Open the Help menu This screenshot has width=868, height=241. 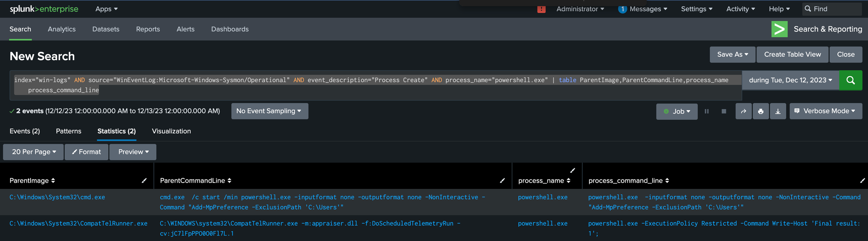point(779,9)
